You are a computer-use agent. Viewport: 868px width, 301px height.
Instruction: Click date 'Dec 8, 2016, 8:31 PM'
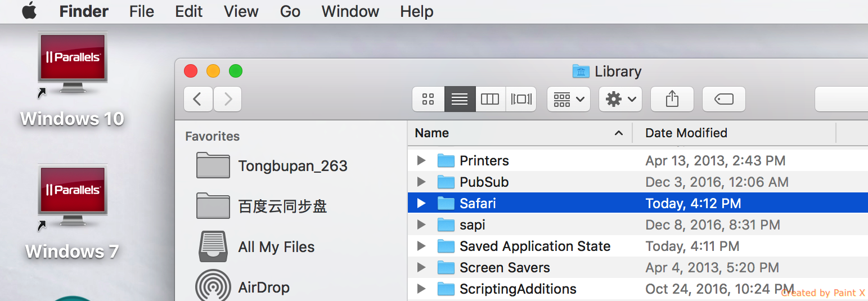click(713, 225)
